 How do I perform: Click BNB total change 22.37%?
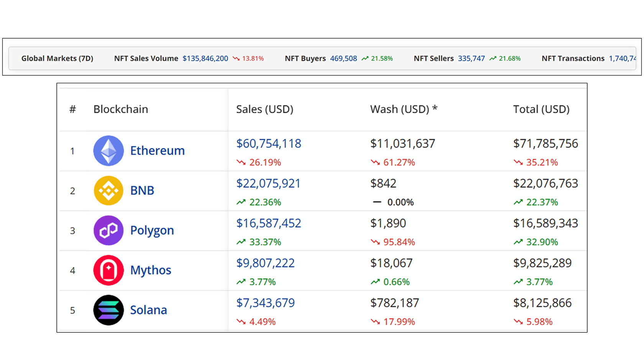(536, 202)
